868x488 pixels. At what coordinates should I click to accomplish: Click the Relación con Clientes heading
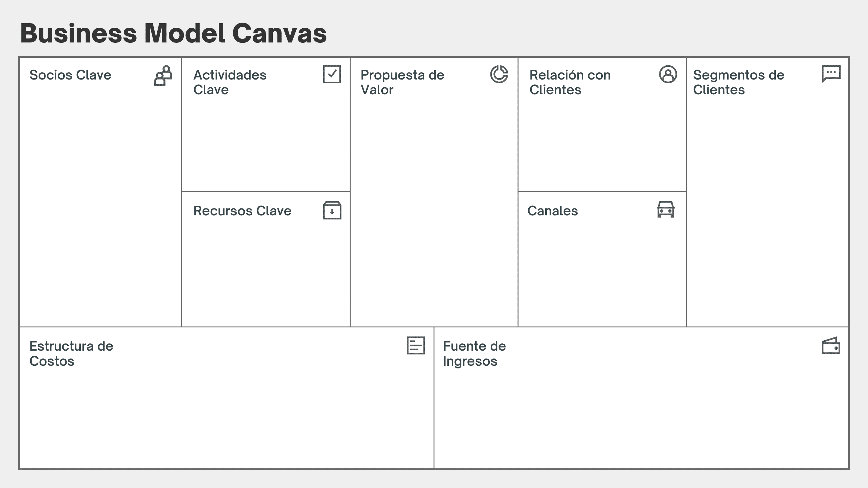click(569, 82)
